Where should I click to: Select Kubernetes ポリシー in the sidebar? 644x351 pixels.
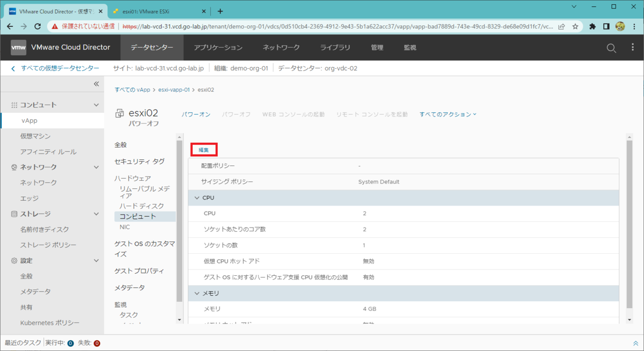[50, 323]
